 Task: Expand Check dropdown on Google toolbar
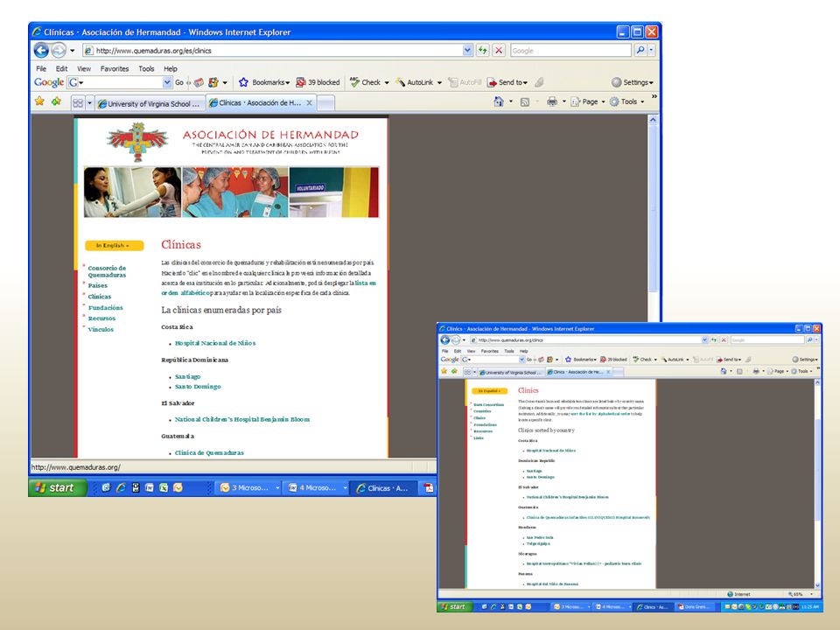pos(386,82)
